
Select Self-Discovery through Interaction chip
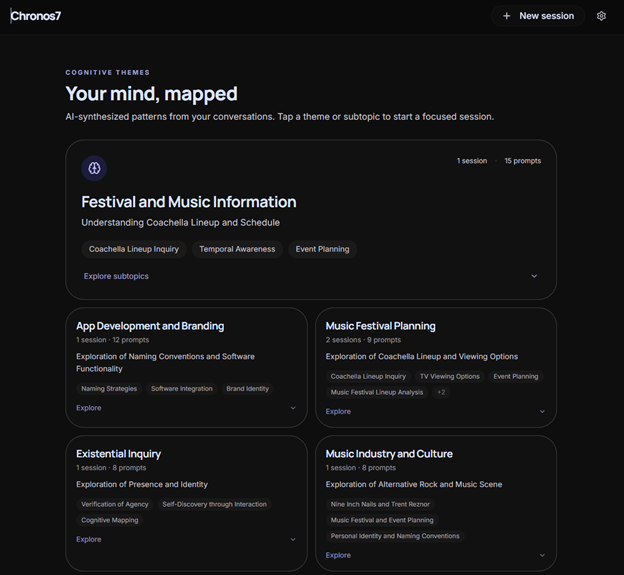[214, 504]
